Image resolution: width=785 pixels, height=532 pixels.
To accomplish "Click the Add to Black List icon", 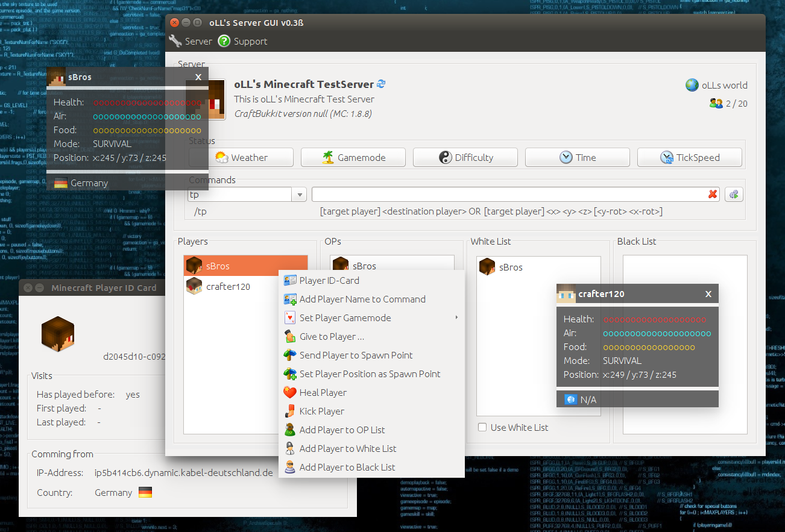I will coord(290,467).
